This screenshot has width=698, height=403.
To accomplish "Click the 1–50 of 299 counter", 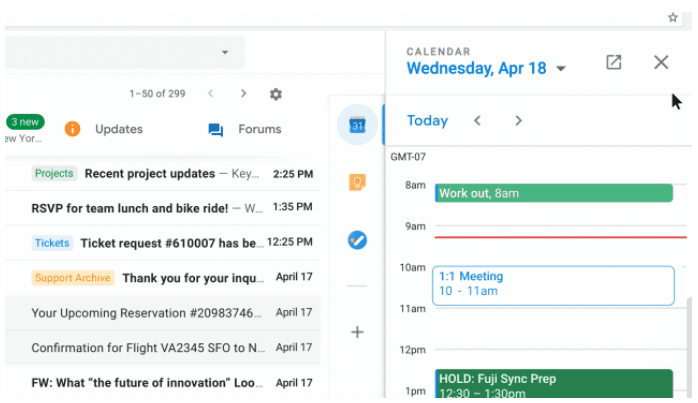I will [157, 94].
